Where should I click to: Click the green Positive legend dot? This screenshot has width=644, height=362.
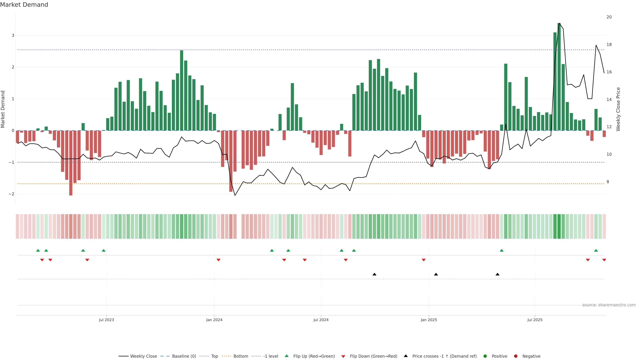[485, 356]
